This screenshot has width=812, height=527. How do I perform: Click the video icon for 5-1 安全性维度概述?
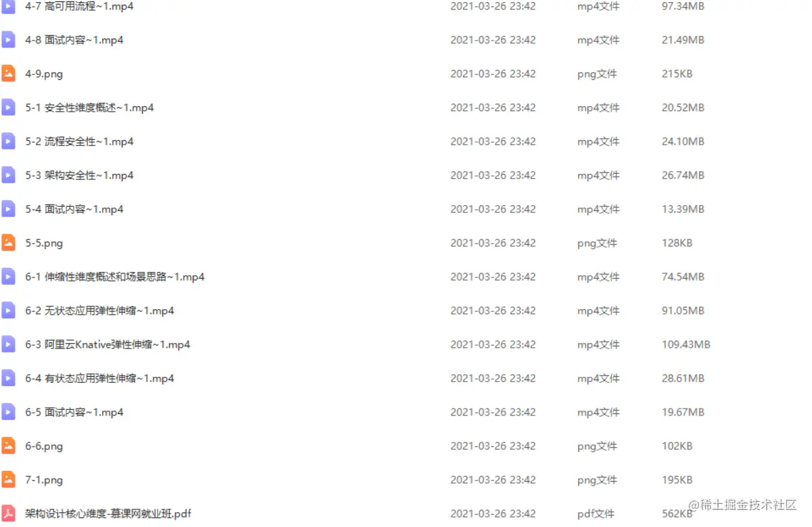click(x=8, y=108)
